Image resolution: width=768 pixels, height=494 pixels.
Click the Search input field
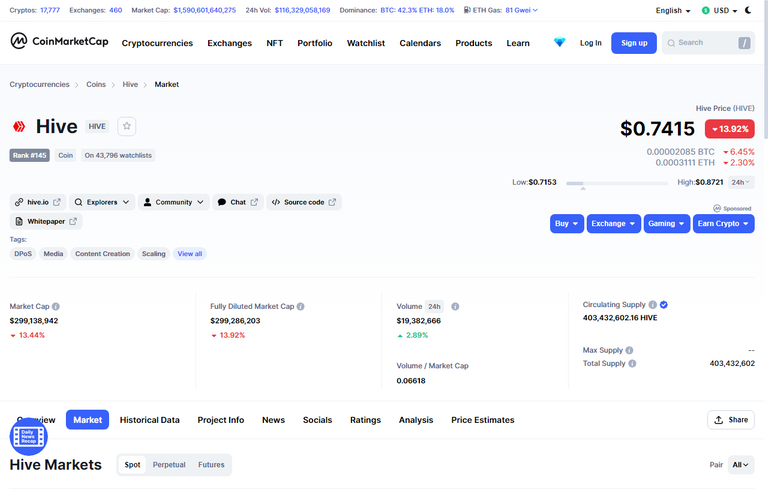click(x=708, y=43)
